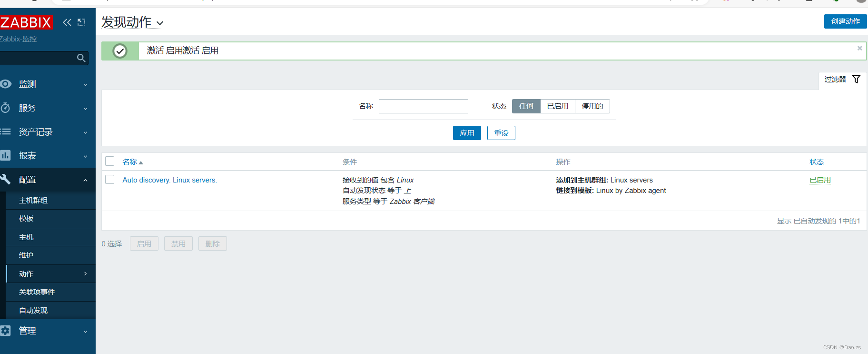Select all actions with header checkbox
Screen dimensions: 868x354
pyautogui.click(x=110, y=161)
